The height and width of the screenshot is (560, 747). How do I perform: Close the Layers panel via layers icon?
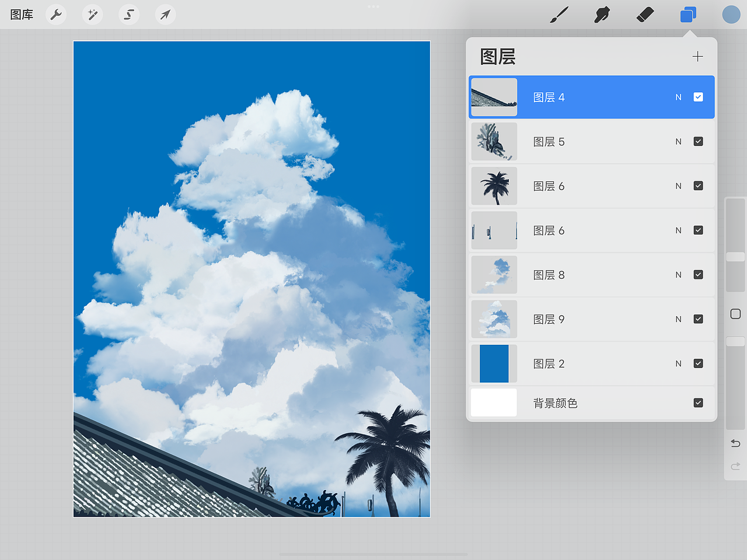(x=688, y=15)
